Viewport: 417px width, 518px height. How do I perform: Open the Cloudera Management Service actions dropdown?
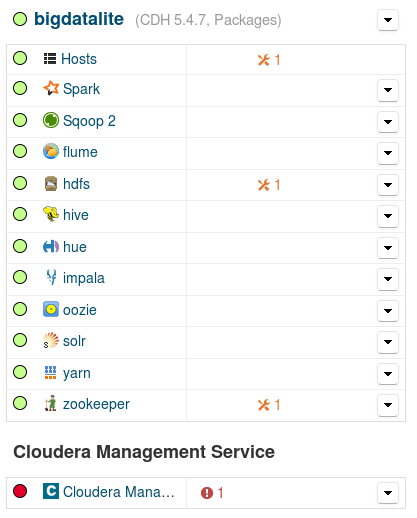388,493
